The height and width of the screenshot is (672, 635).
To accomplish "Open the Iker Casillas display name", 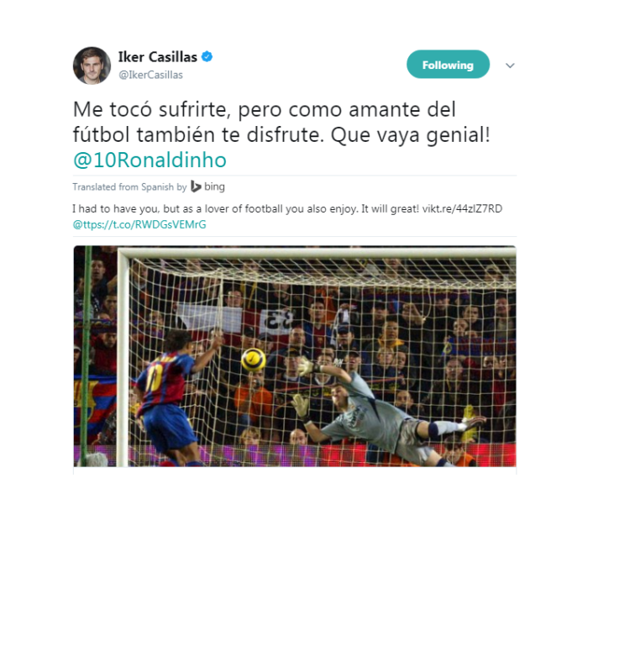I will (x=157, y=56).
